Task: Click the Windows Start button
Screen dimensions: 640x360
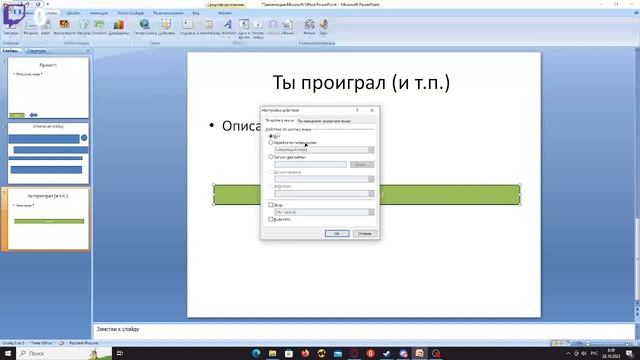Action: [7, 353]
